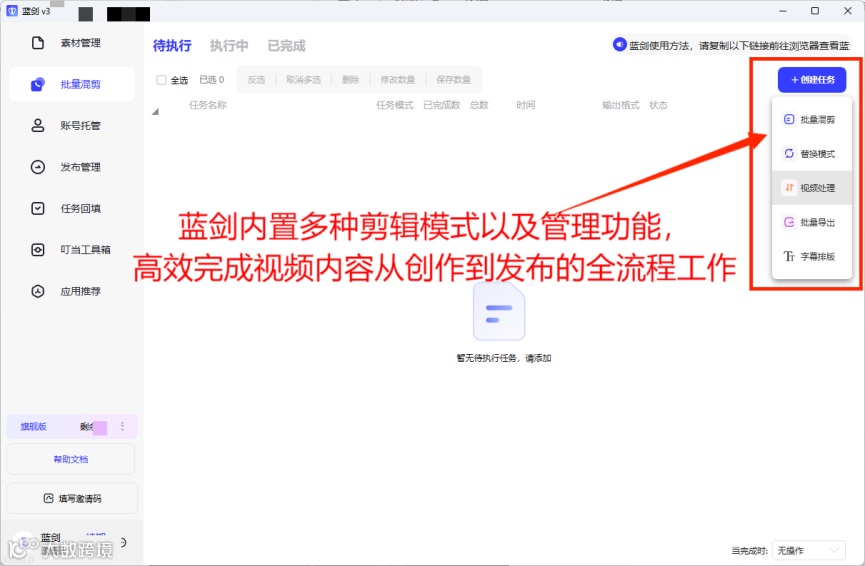Viewport: 865px width, 566px height.
Task: Open 任务回填 in the sidebar
Action: (72, 209)
